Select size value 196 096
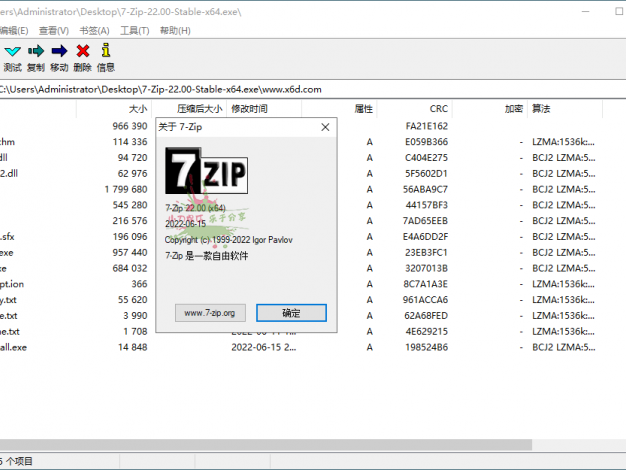Viewport: 626px width, 470px height. pyautogui.click(x=130, y=237)
